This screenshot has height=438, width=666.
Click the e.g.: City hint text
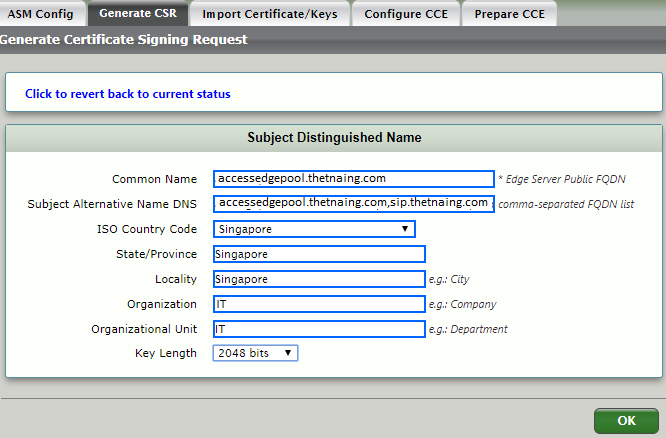tap(449, 280)
